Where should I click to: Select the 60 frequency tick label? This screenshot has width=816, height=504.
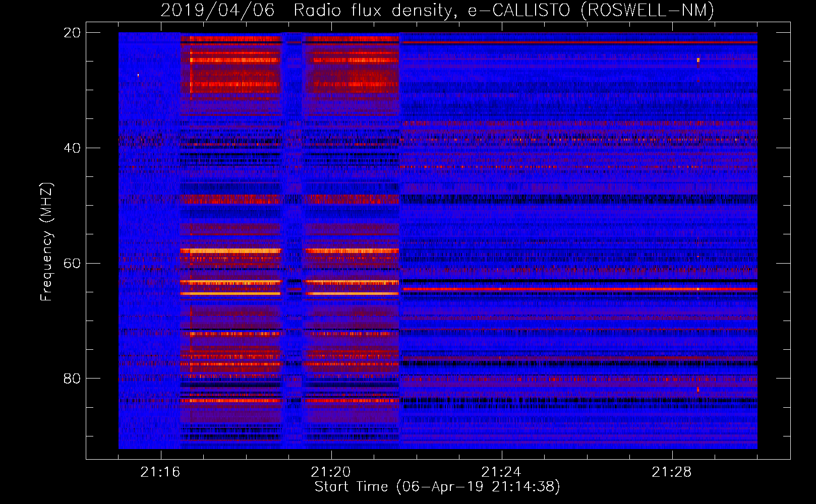[72, 264]
